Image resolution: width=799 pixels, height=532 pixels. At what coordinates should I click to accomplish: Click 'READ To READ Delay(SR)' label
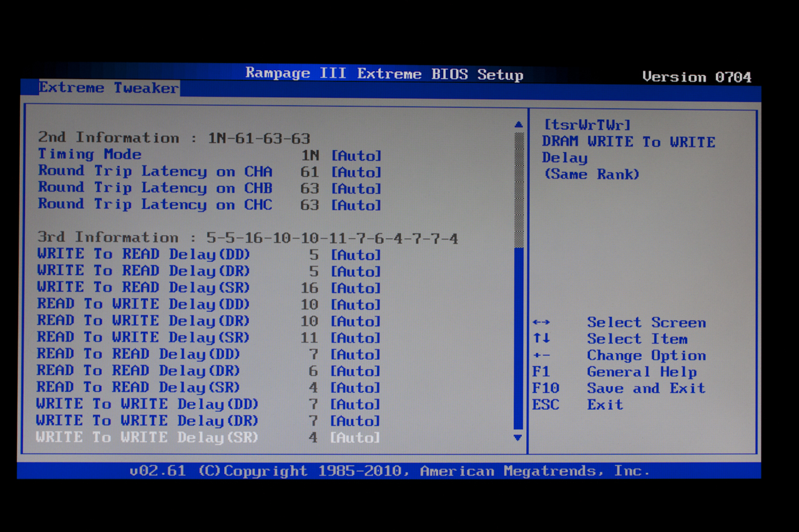tap(139, 387)
